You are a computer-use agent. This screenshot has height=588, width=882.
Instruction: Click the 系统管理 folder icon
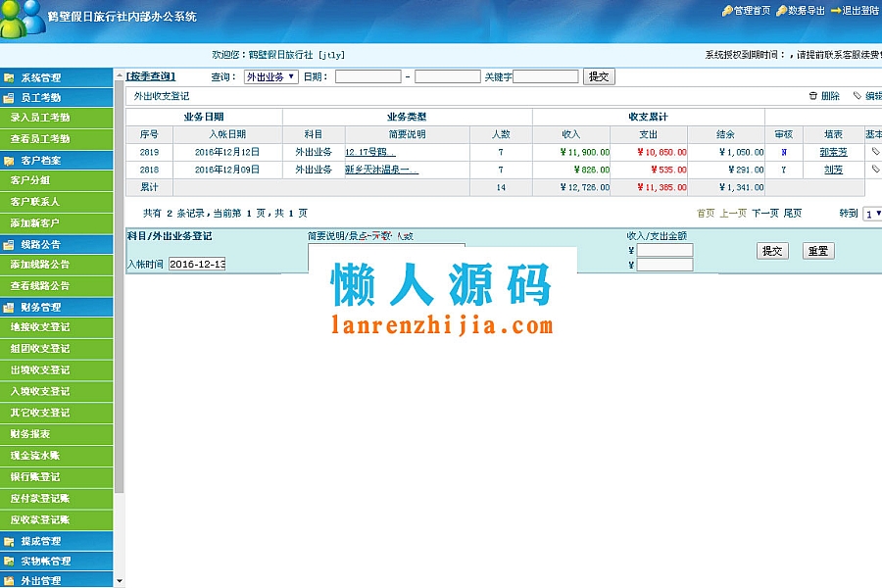click(9, 77)
